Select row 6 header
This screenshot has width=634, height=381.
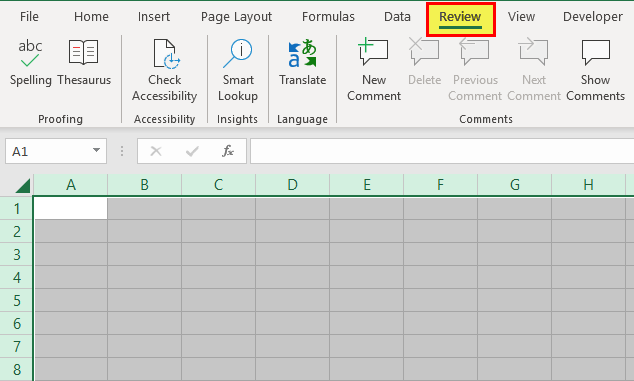click(x=16, y=324)
